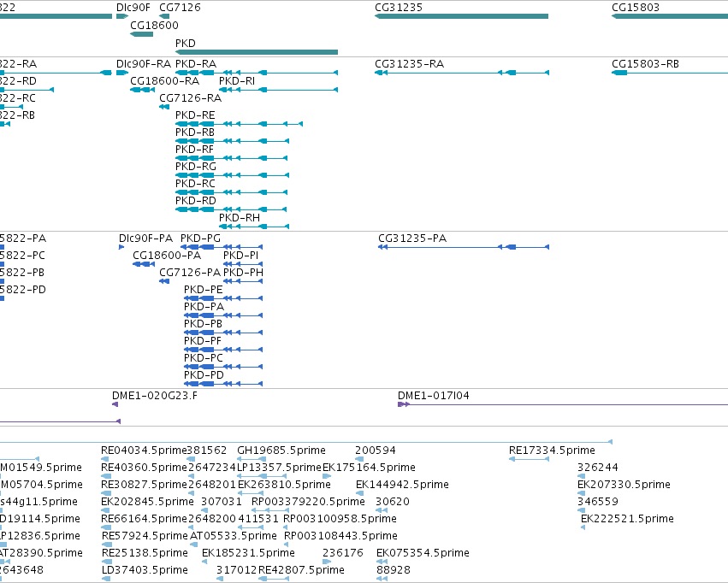Viewport: 728px width, 583px height.
Task: Open the CG18600-RA transcript label
Action: [x=164, y=80]
